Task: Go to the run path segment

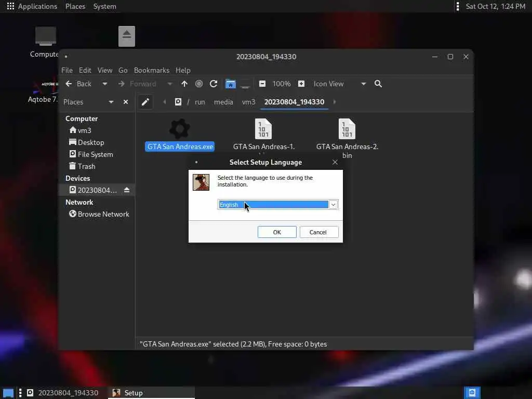Action: coord(200,102)
